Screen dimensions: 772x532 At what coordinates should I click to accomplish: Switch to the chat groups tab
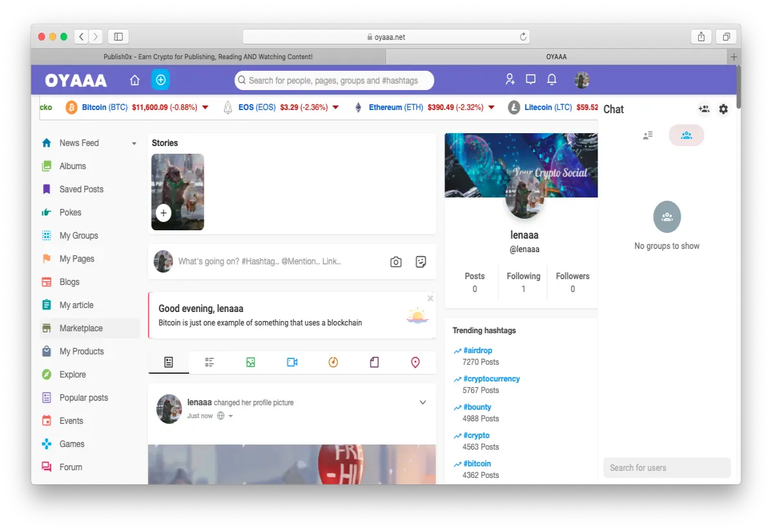pyautogui.click(x=686, y=135)
